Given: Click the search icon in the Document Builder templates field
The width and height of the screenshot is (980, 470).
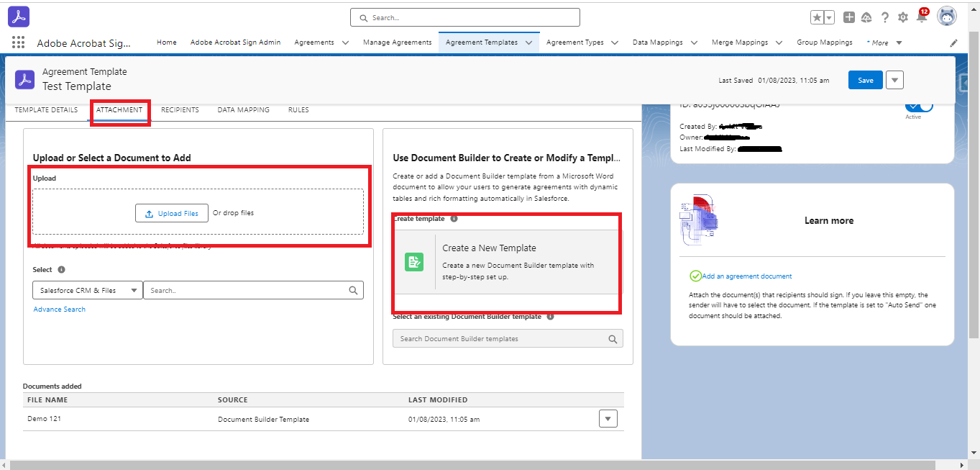Looking at the screenshot, I should (x=613, y=339).
